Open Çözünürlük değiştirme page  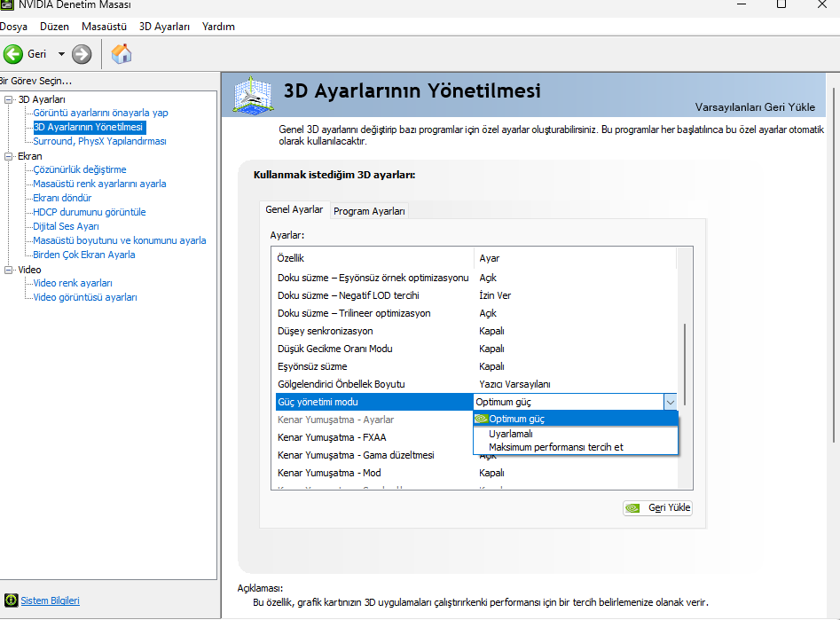pyautogui.click(x=80, y=170)
